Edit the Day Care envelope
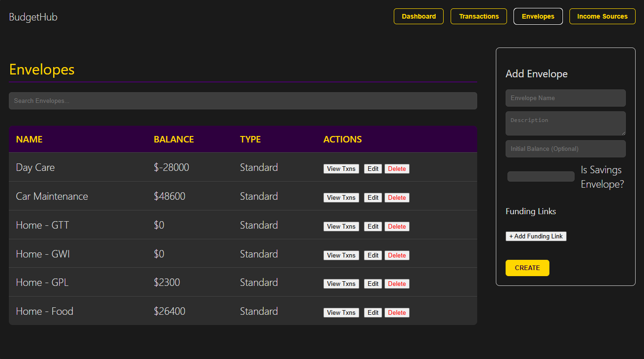Screen dimensions: 644x359 point(373,169)
